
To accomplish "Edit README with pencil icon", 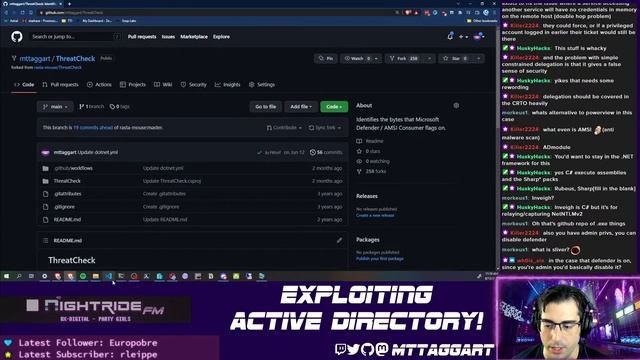I will [339, 240].
